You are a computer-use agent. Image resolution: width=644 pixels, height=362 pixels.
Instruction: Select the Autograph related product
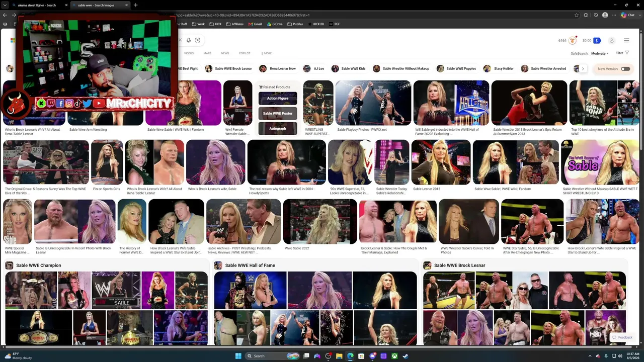point(278,129)
